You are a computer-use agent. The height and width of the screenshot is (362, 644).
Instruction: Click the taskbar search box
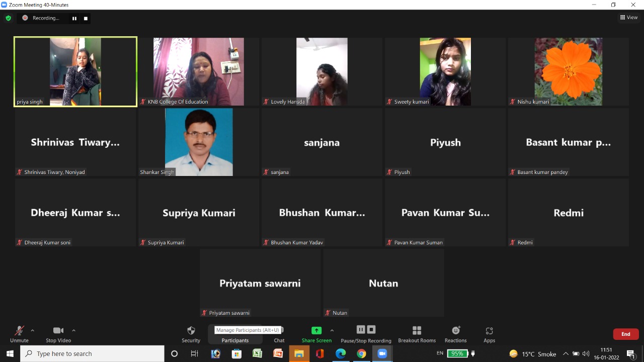(92, 353)
